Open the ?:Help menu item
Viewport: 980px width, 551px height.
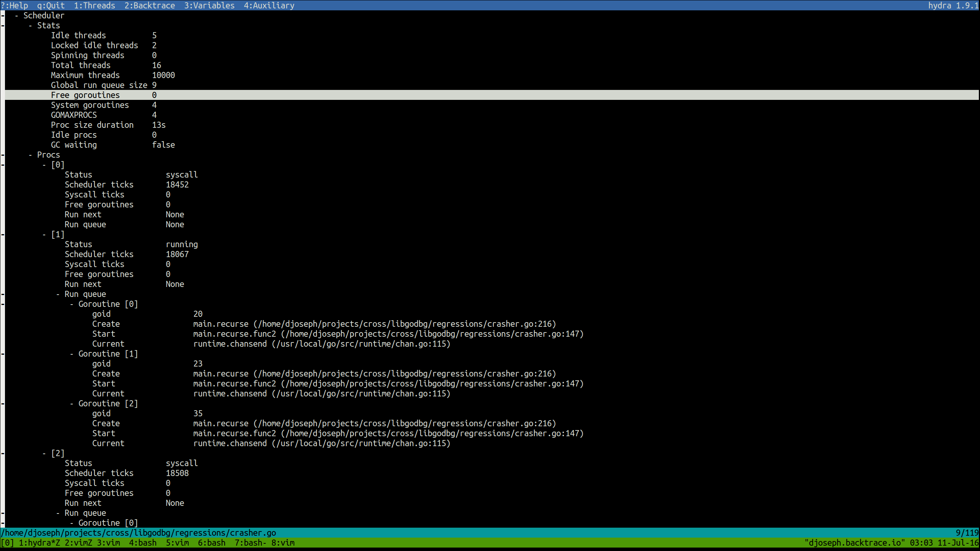(15, 5)
